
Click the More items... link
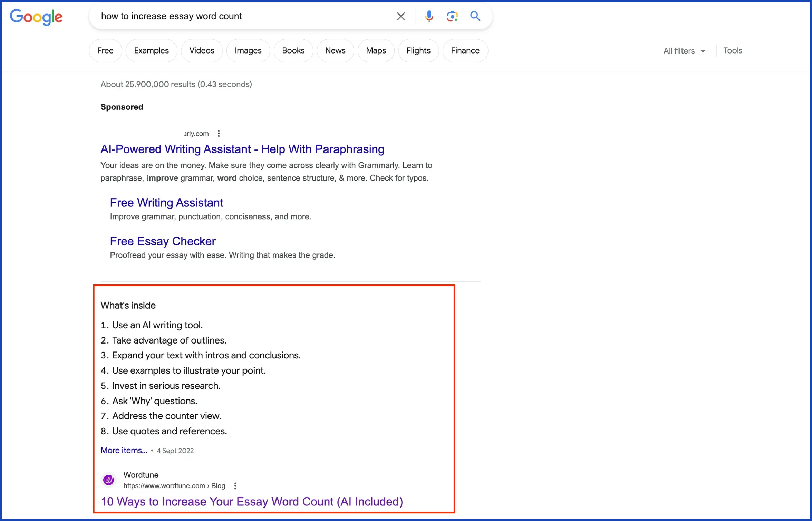click(x=124, y=450)
